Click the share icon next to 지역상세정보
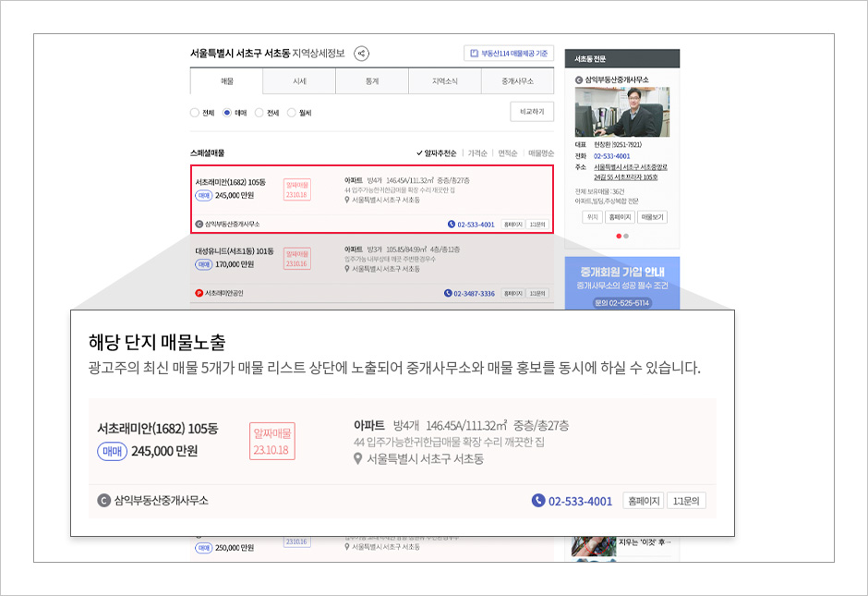The image size is (868, 596). 362,54
